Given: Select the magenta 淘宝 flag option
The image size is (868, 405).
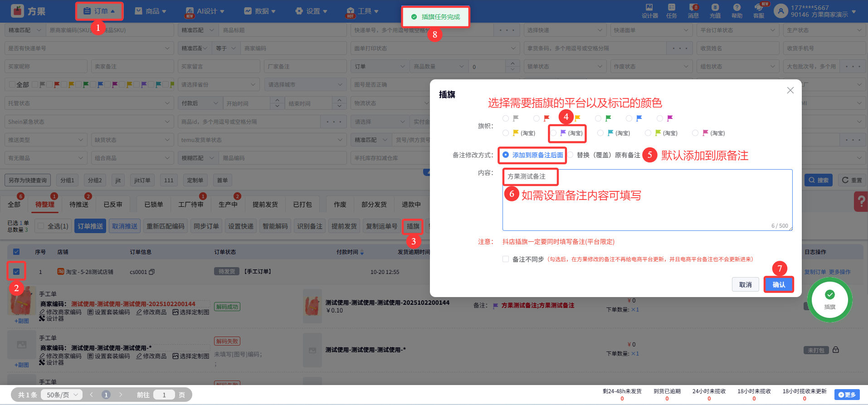Looking at the screenshot, I should 695,133.
